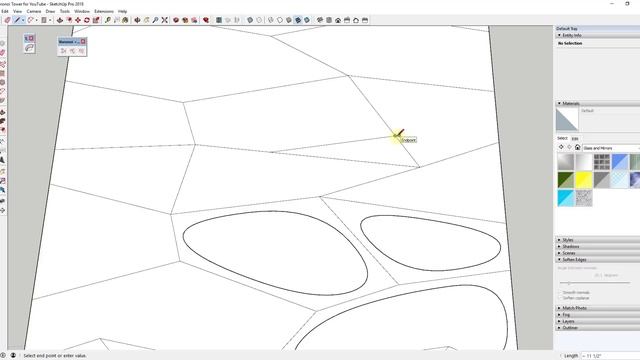This screenshot has height=360, width=640.
Task: Select the Eraser tool in top toolbar
Action: tap(7, 20)
